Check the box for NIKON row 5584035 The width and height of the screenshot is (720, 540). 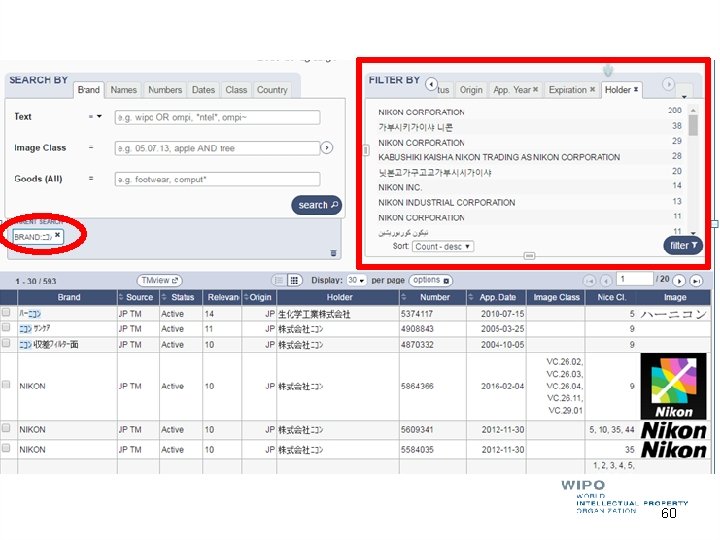pos(6,448)
